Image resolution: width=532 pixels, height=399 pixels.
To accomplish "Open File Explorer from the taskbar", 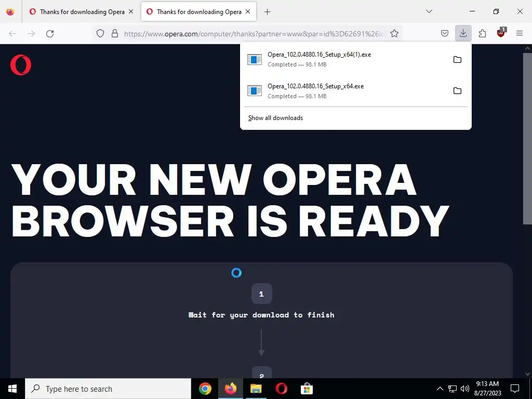I will pyautogui.click(x=256, y=389).
